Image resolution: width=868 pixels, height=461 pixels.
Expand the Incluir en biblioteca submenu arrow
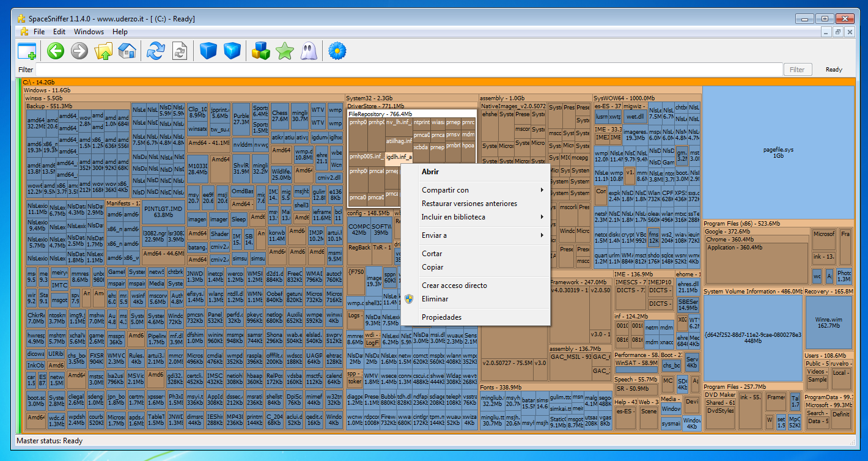tap(542, 217)
